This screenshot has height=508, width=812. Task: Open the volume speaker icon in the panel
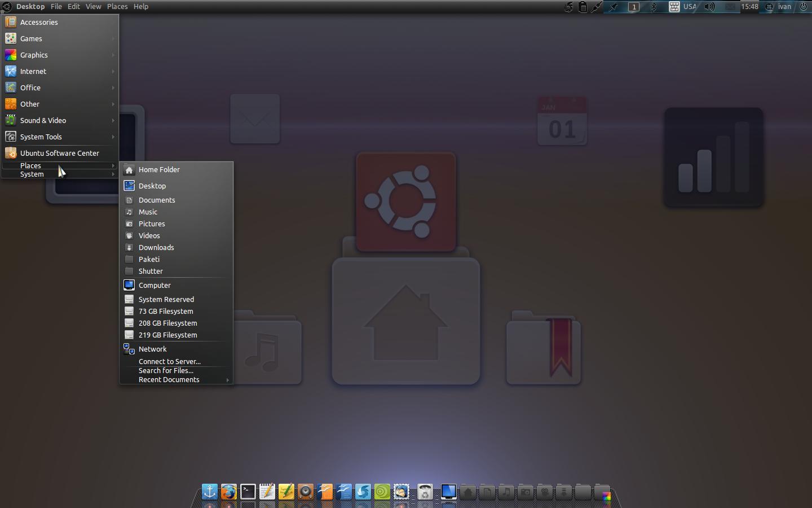point(710,7)
